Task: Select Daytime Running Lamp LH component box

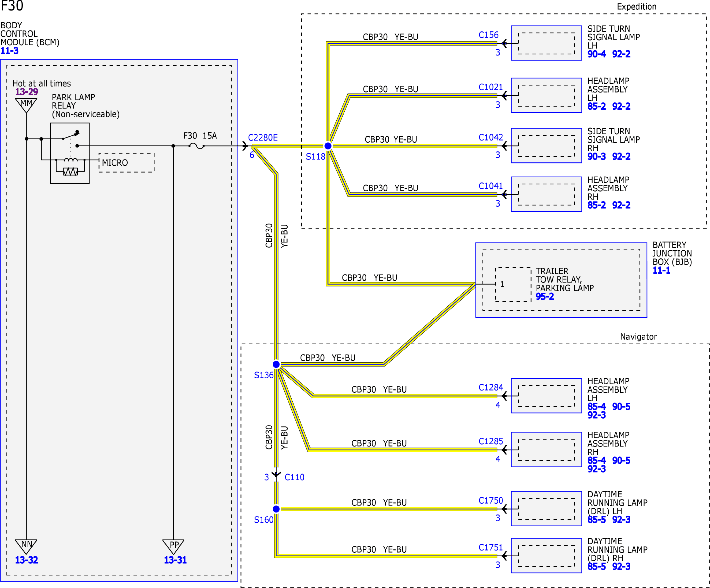Action: (x=546, y=509)
